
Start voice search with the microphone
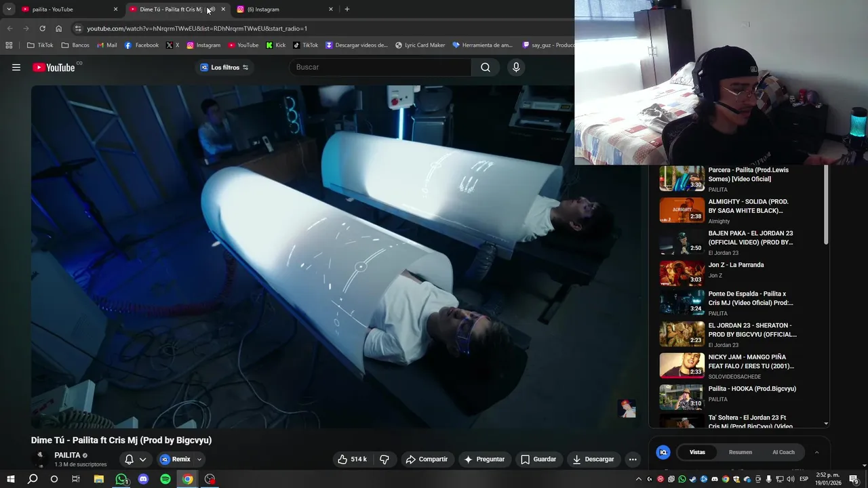click(x=516, y=67)
